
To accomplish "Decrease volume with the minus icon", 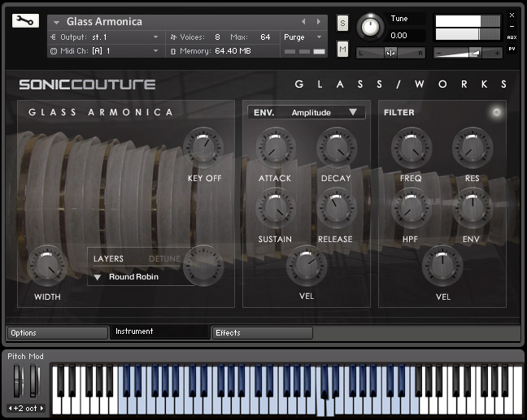I will coord(438,53).
